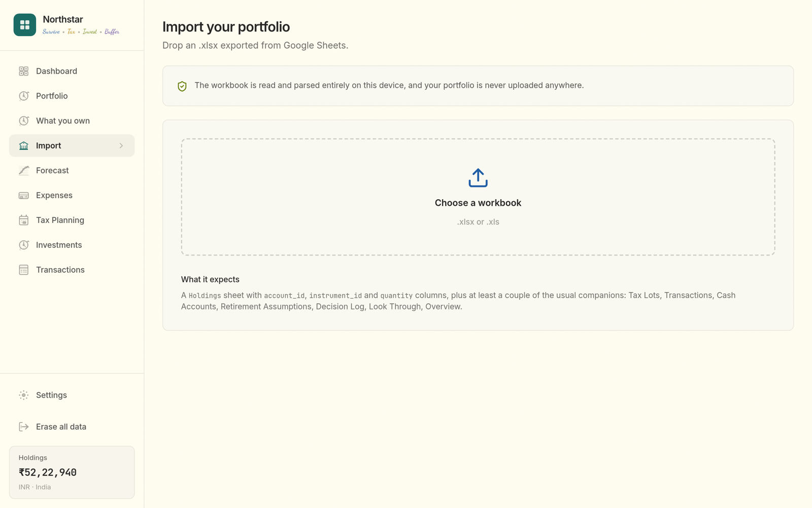Open Dashboard via its grid icon
This screenshot has width=812, height=508.
click(x=24, y=71)
